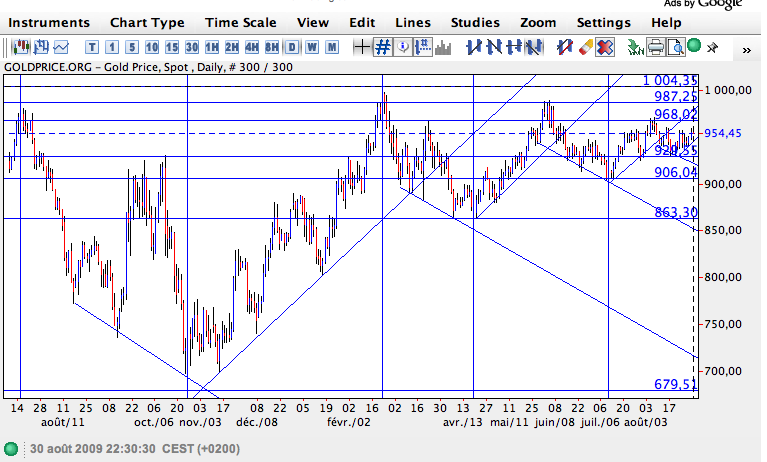The width and height of the screenshot is (767, 462).
Task: Open the Chart Type menu
Action: click(x=147, y=22)
